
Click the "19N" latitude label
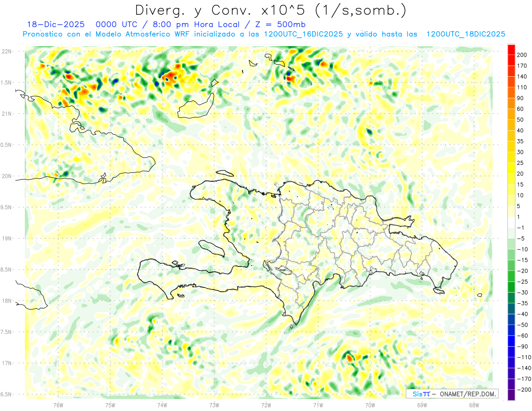tap(7, 238)
